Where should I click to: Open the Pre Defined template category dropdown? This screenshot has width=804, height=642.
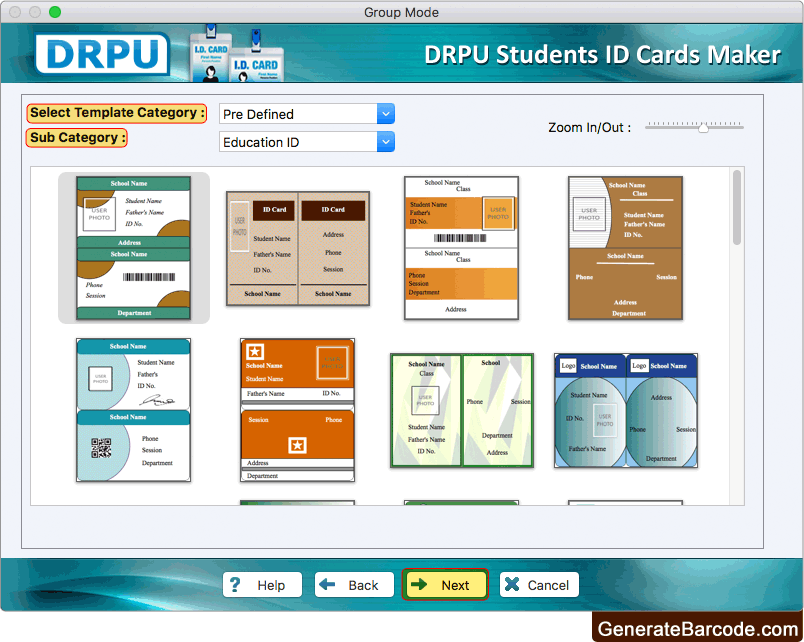(x=307, y=114)
